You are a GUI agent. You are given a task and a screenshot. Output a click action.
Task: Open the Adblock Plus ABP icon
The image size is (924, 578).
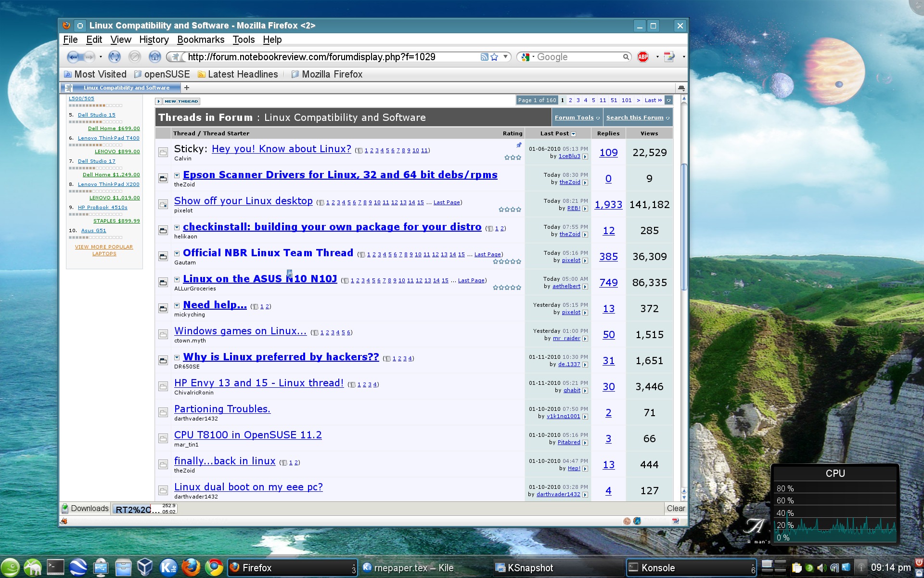tap(643, 57)
